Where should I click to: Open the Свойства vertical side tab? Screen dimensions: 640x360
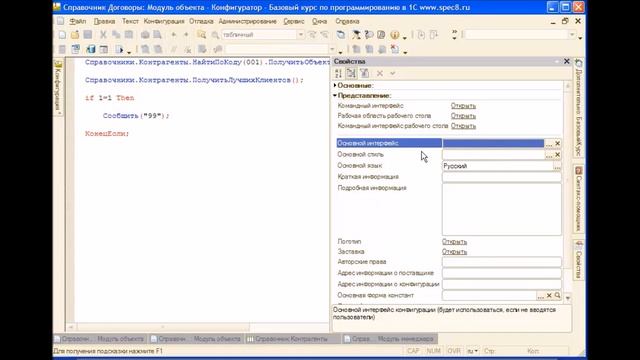tap(578, 260)
